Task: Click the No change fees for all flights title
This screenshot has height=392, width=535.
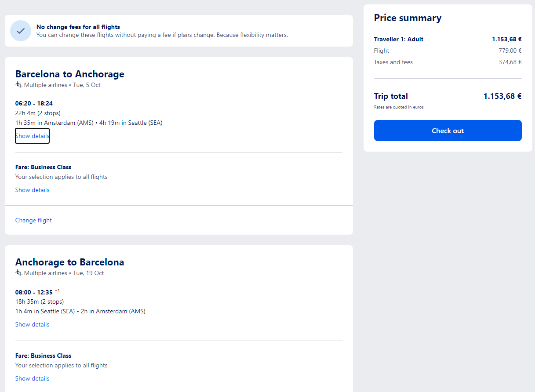Action: [78, 27]
